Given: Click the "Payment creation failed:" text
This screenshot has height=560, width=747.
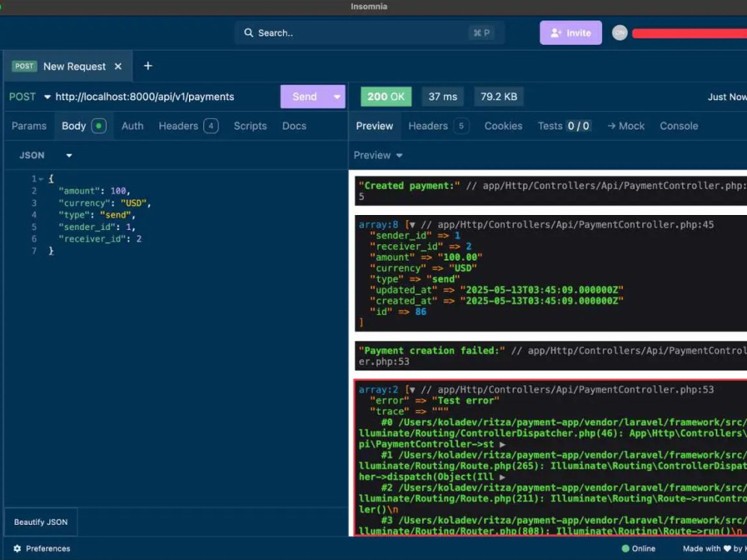Looking at the screenshot, I should (x=432, y=351).
